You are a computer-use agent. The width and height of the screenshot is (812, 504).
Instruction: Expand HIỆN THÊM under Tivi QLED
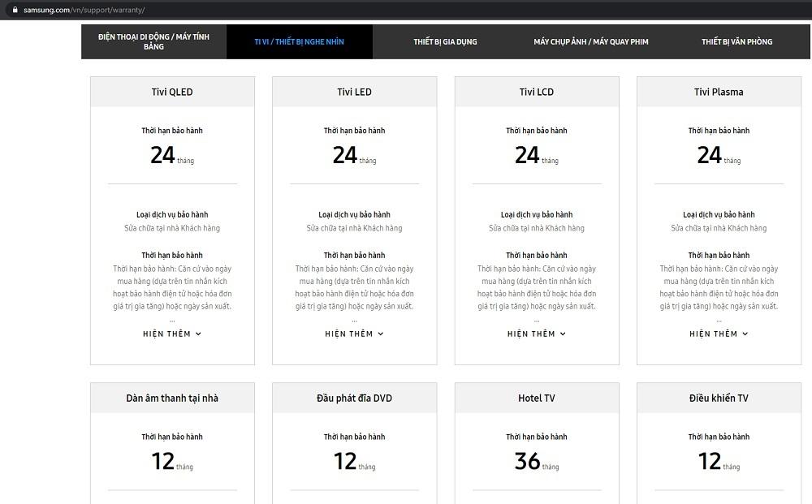(x=172, y=334)
